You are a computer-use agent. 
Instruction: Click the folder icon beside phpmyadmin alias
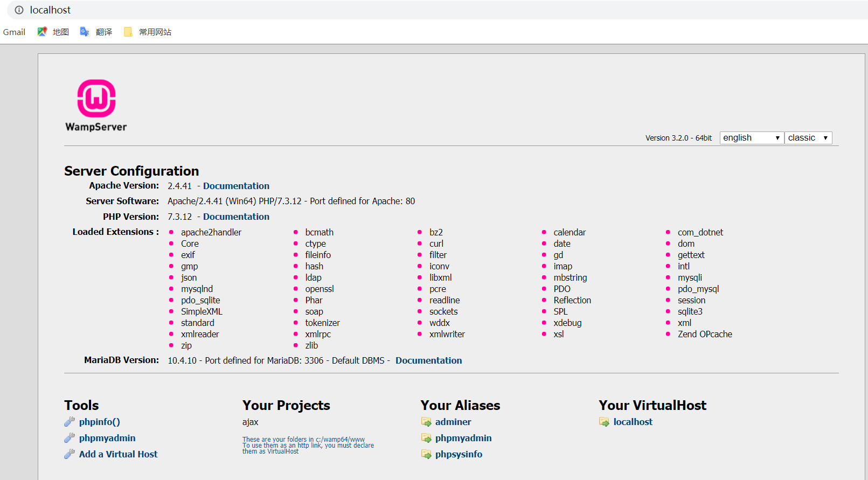426,438
